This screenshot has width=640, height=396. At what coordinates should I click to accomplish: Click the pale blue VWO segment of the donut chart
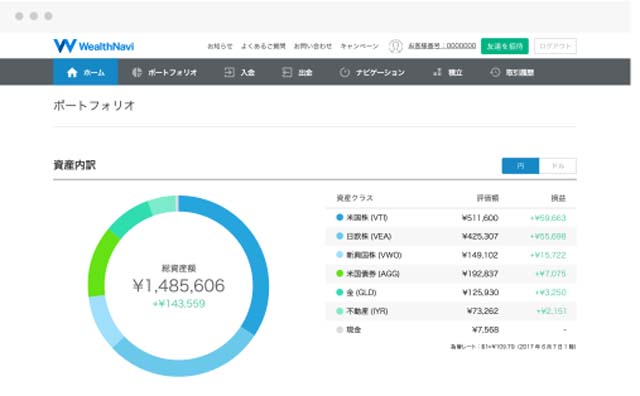coord(104,321)
